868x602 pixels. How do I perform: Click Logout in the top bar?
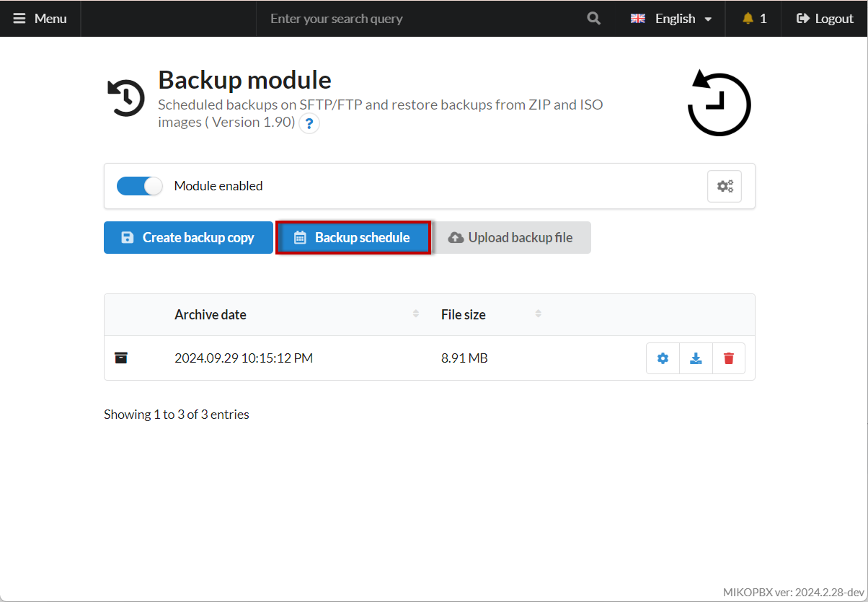(x=825, y=19)
